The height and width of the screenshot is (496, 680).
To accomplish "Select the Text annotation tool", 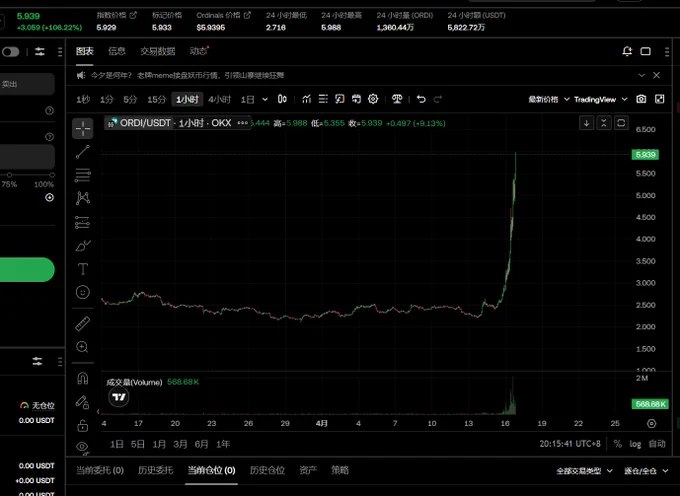I will 82,269.
